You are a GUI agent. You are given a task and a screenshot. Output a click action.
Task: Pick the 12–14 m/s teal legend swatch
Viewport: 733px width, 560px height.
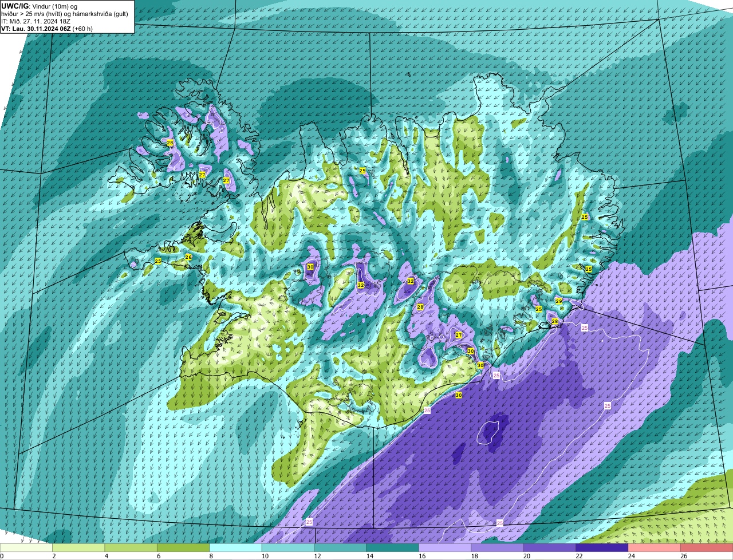click(341, 547)
